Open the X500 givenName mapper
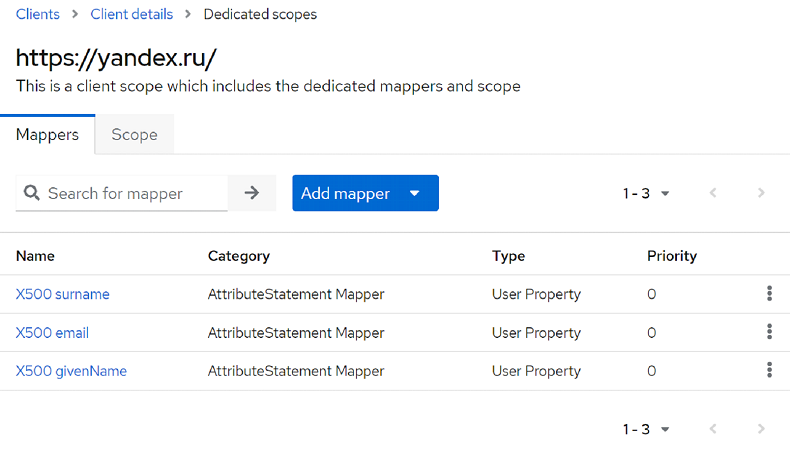The height and width of the screenshot is (450, 790). pos(71,370)
